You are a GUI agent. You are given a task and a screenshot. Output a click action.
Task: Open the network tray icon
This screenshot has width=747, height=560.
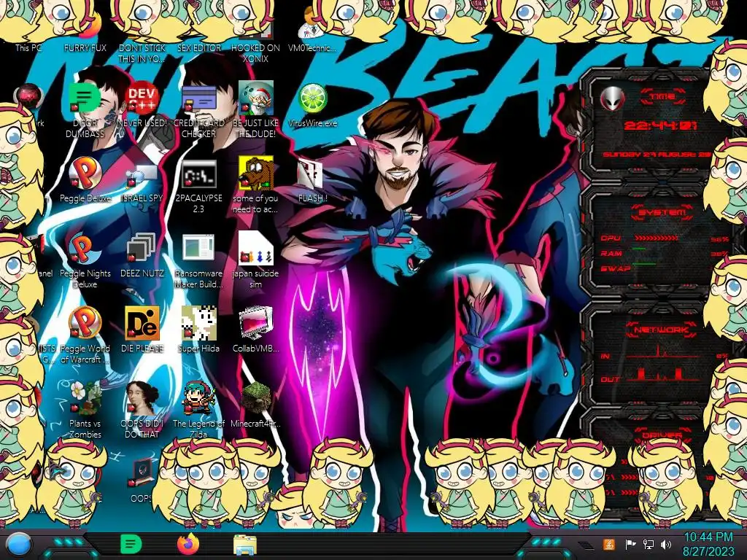pos(649,544)
